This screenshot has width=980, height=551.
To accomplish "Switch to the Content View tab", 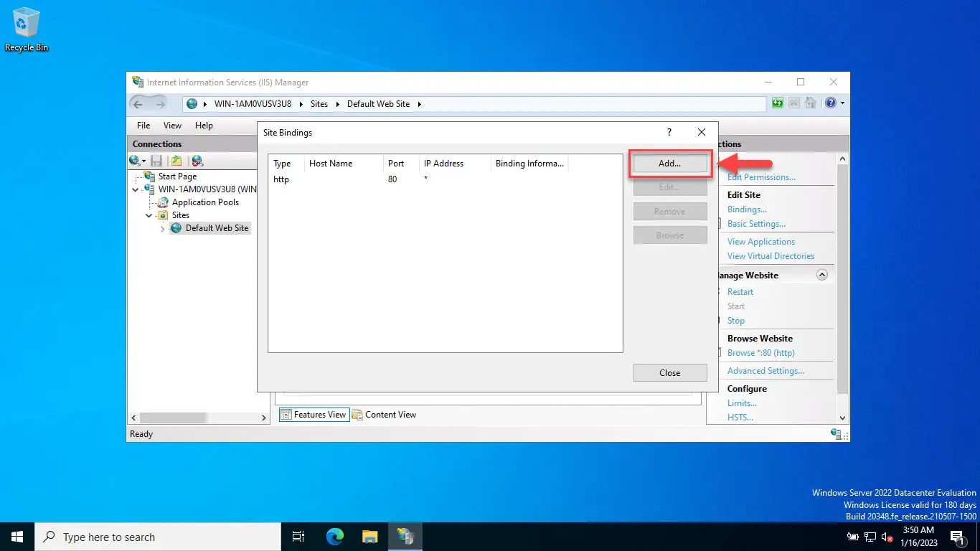I will (384, 415).
